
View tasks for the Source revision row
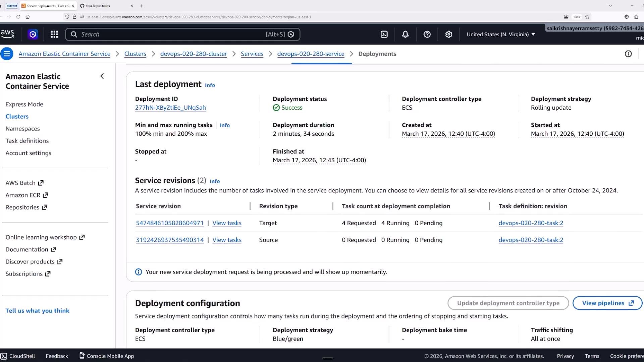[227, 240]
